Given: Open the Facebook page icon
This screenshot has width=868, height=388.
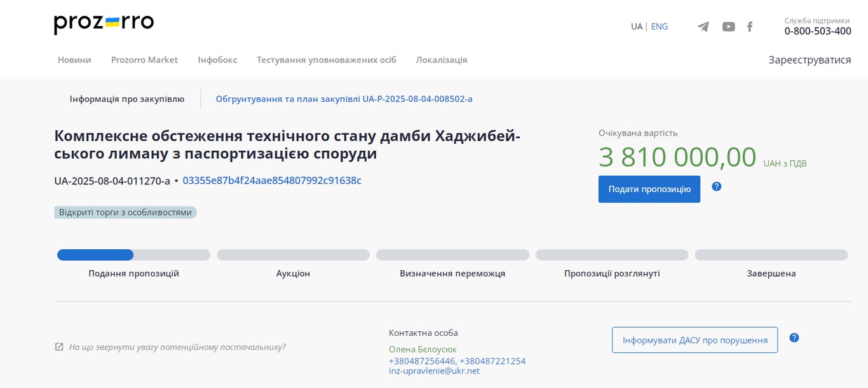Looking at the screenshot, I should [x=750, y=27].
